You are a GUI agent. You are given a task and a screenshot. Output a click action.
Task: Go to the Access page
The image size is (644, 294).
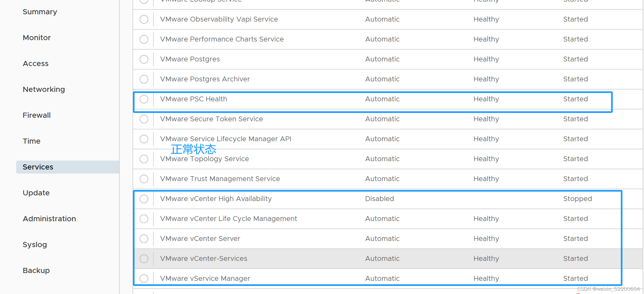(36, 64)
